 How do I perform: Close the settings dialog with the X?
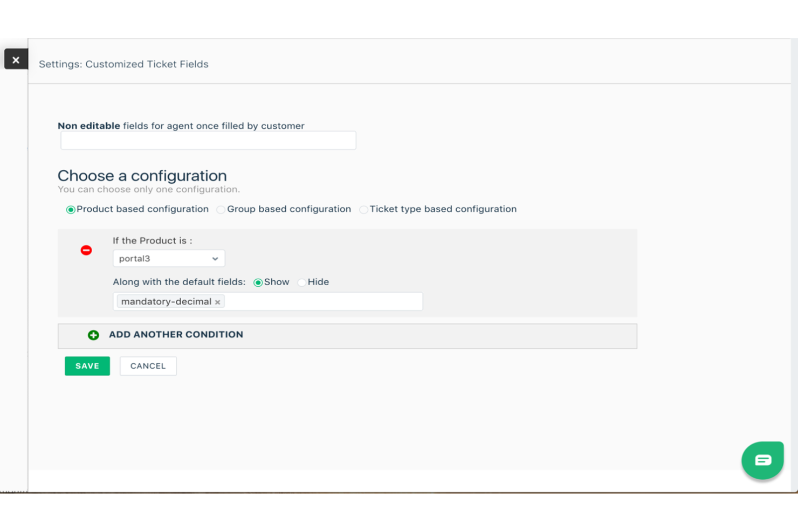[x=16, y=59]
